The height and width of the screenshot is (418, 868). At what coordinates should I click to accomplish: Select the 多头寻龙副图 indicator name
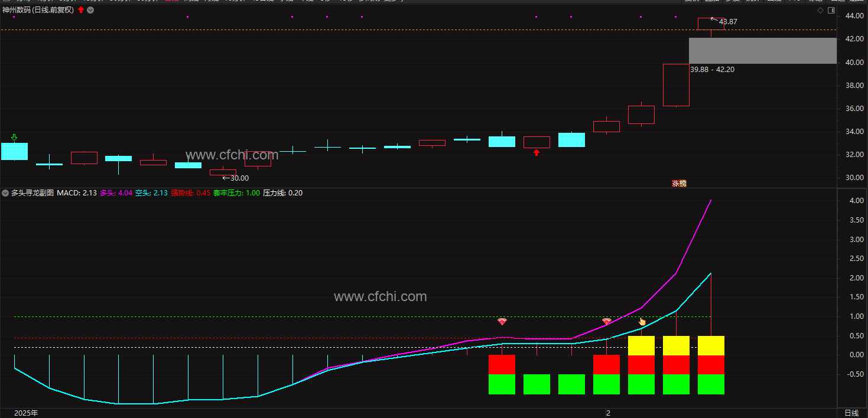(x=32, y=192)
